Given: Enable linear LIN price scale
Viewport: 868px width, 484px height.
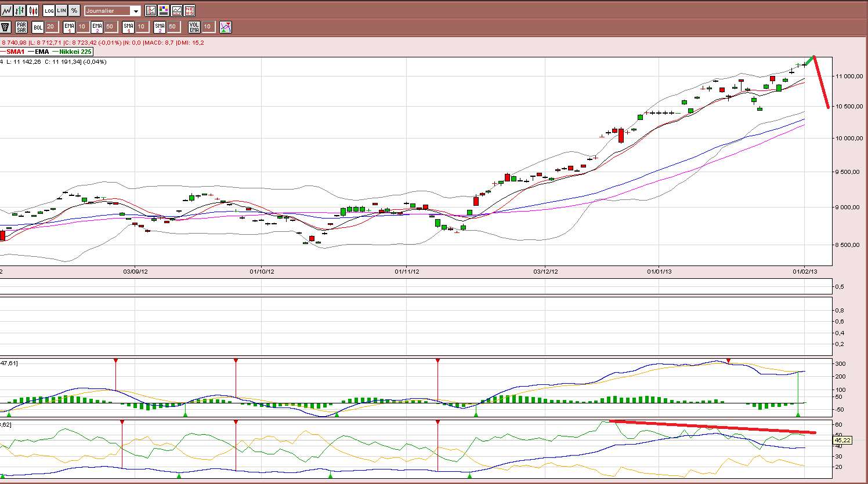Looking at the screenshot, I should point(62,10).
